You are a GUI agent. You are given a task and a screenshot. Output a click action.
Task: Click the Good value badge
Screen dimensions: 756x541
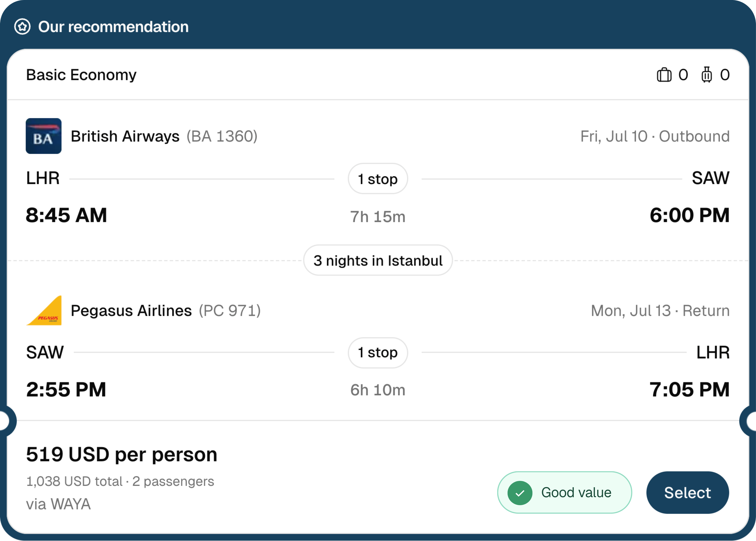[x=564, y=493]
